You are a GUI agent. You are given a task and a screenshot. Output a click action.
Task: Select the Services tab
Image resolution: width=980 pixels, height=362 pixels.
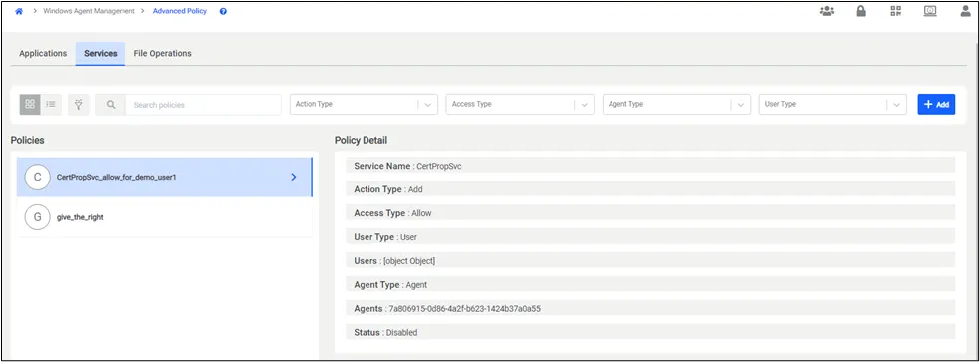pyautogui.click(x=101, y=53)
